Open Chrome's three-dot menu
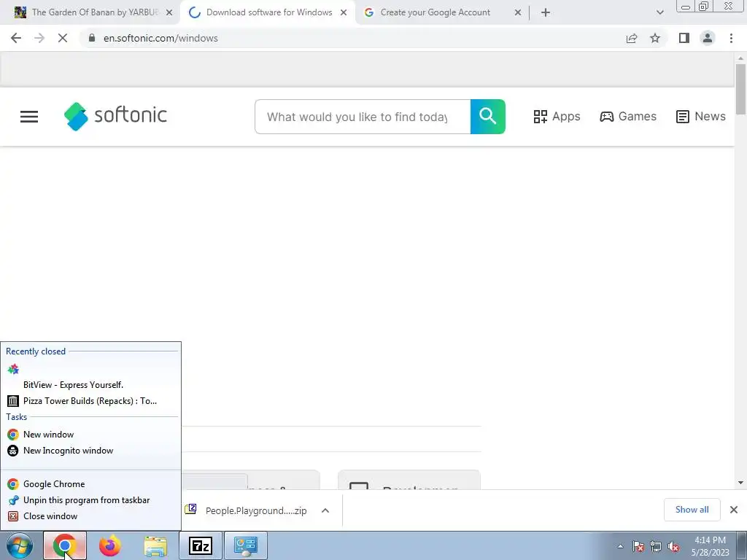Image resolution: width=747 pixels, height=560 pixels. point(731,38)
